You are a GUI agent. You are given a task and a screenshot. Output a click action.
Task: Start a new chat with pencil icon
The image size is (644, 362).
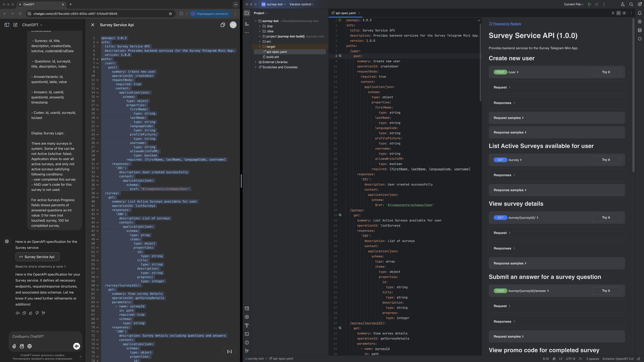point(16,25)
